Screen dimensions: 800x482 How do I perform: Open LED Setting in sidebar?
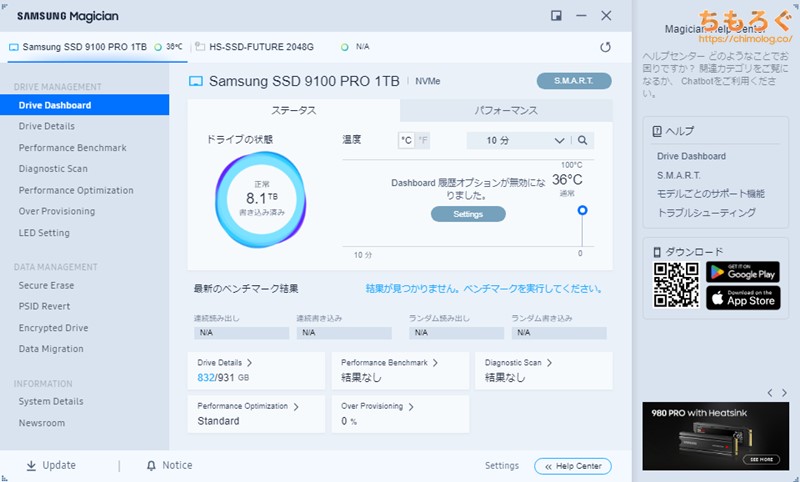[44, 233]
